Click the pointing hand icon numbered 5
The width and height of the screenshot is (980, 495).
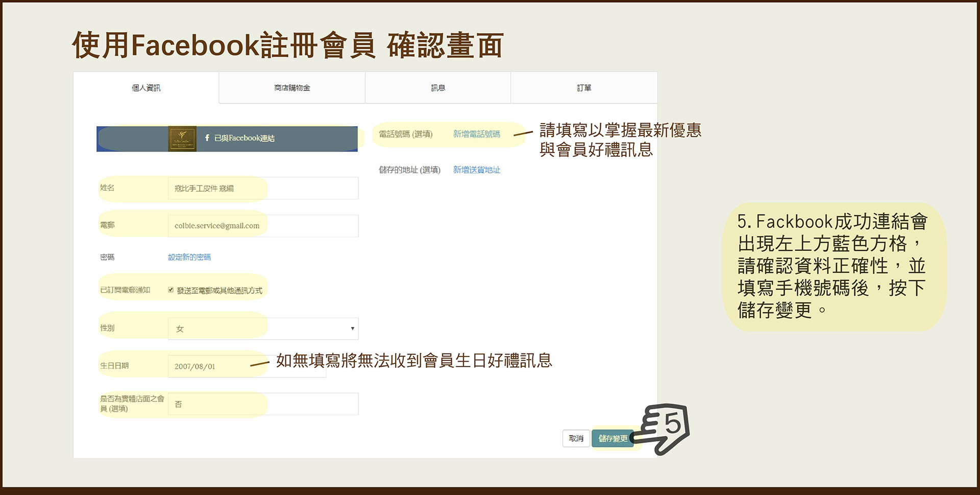pos(664,428)
